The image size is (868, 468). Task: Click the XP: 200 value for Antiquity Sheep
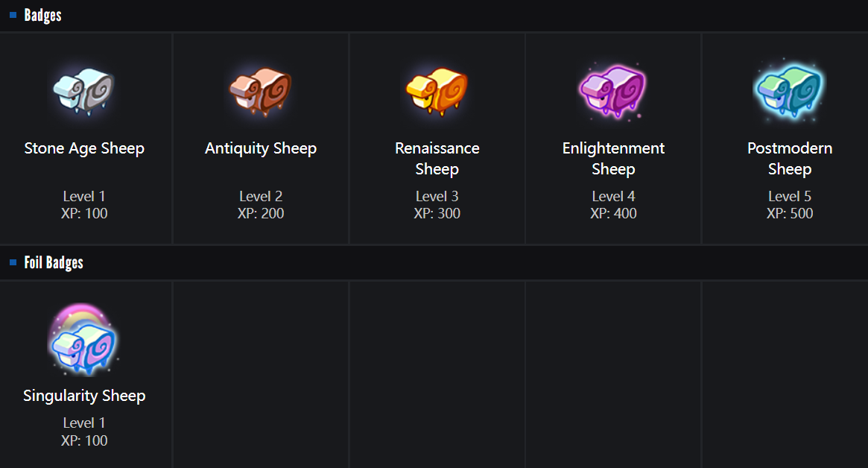261,213
